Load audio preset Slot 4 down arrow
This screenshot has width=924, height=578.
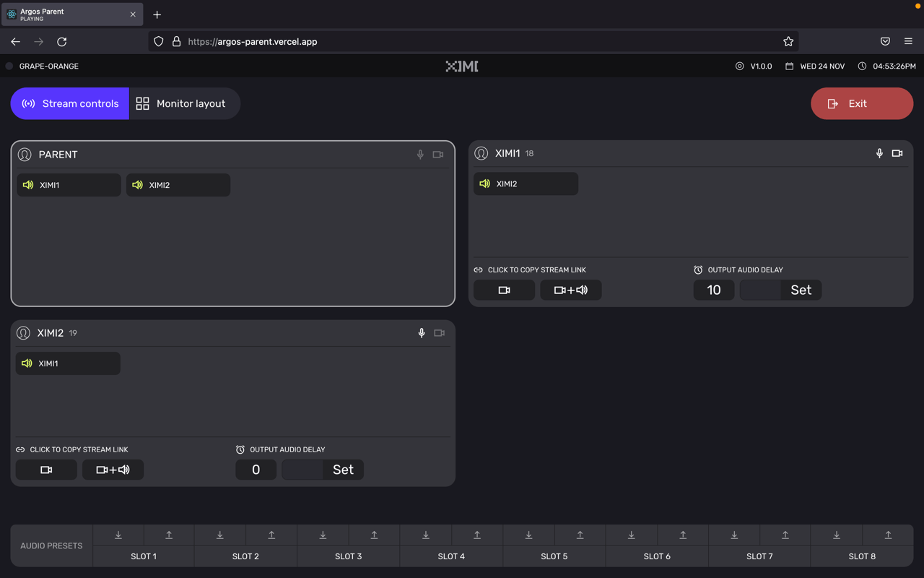click(426, 535)
